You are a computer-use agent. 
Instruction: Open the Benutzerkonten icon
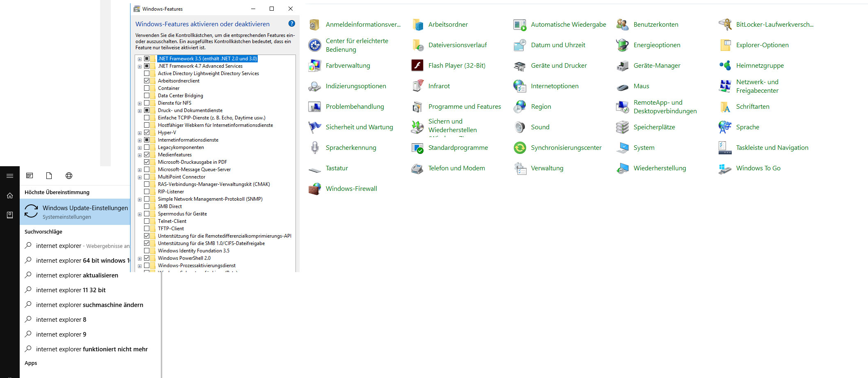(x=623, y=25)
